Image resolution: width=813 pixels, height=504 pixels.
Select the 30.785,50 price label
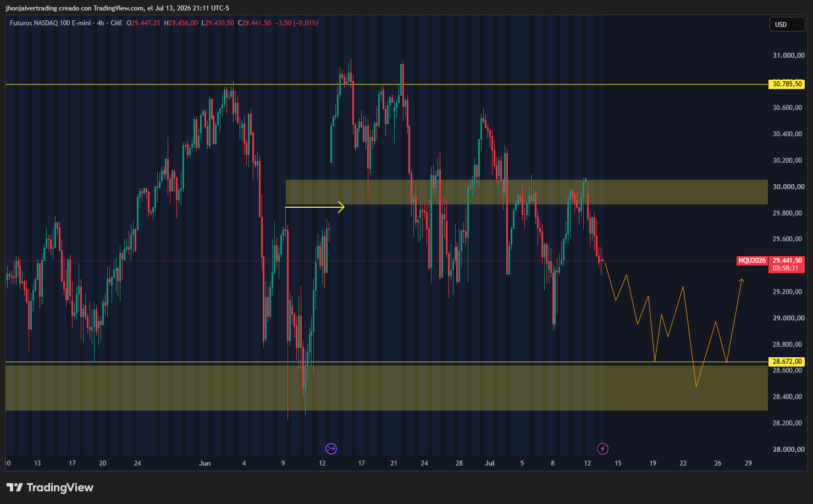[x=787, y=84]
